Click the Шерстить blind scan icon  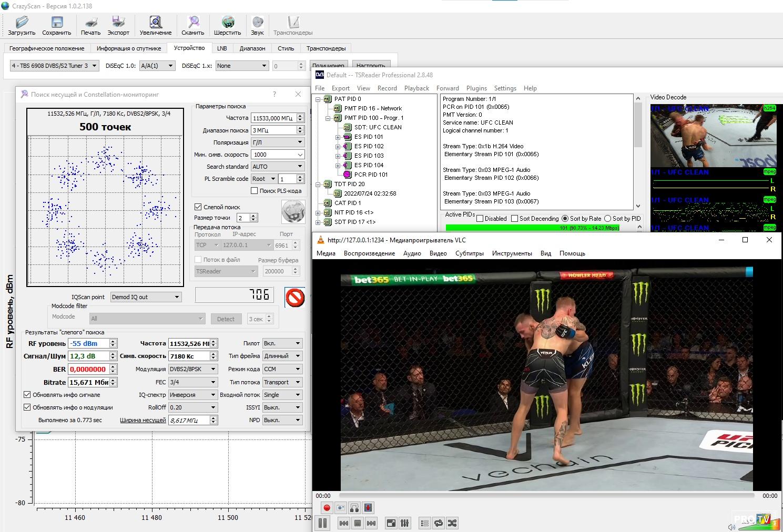click(227, 25)
